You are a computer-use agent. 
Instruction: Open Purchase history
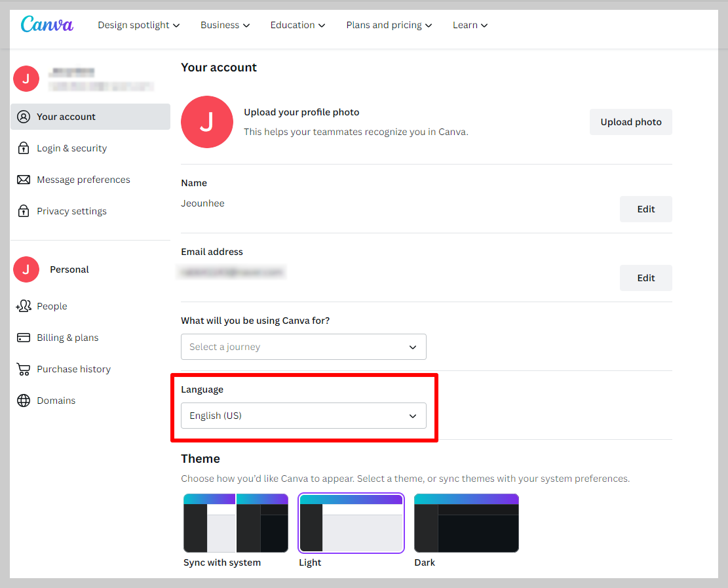pos(90,369)
